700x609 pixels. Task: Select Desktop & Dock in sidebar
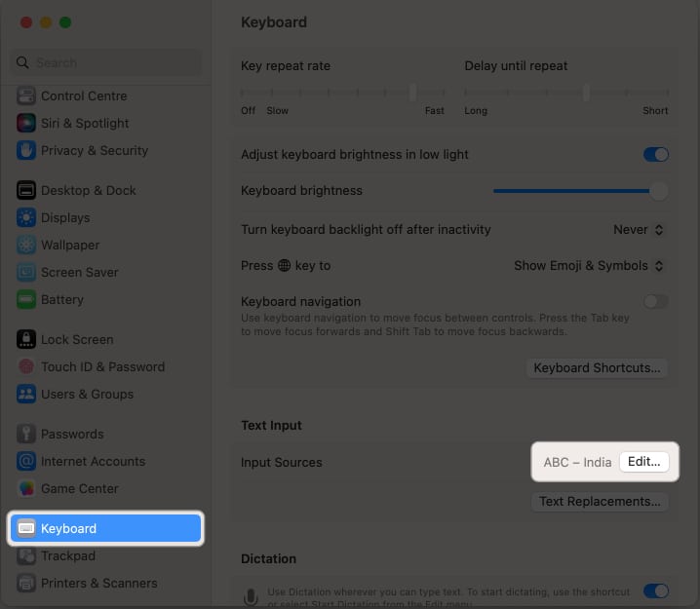click(x=105, y=191)
